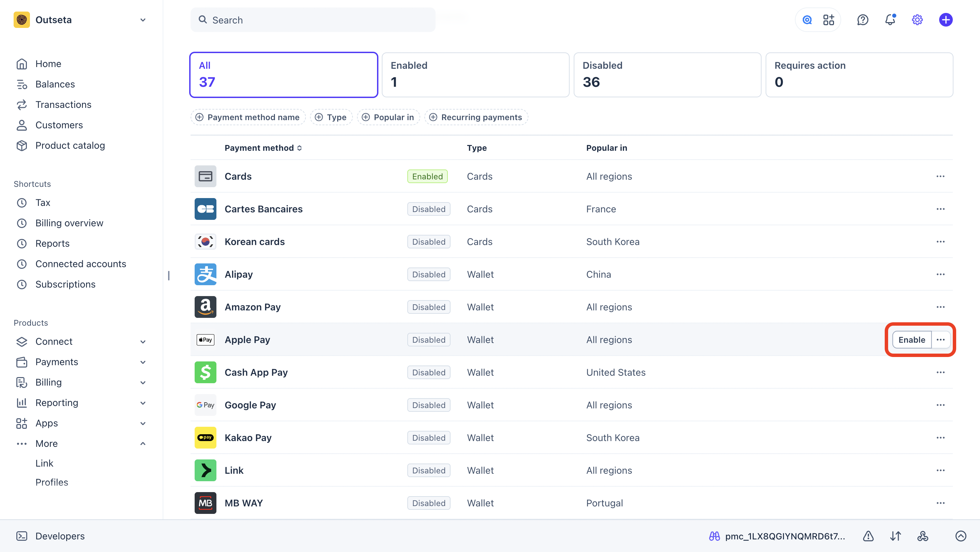Open the notifications bell
The width and height of the screenshot is (980, 552).
[890, 20]
